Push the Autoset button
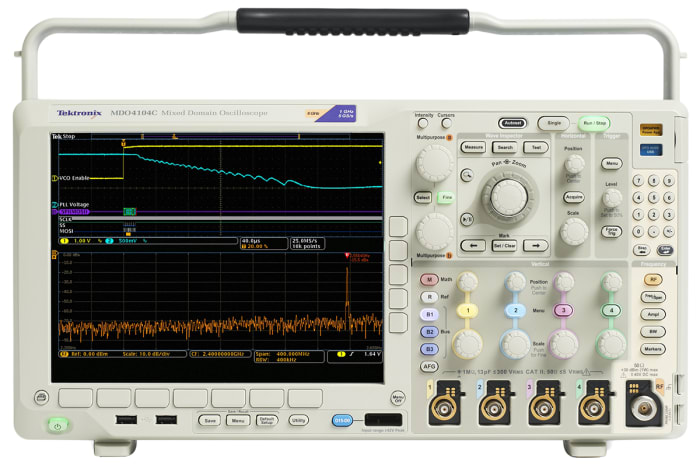This screenshot has width=700, height=465. coord(512,123)
